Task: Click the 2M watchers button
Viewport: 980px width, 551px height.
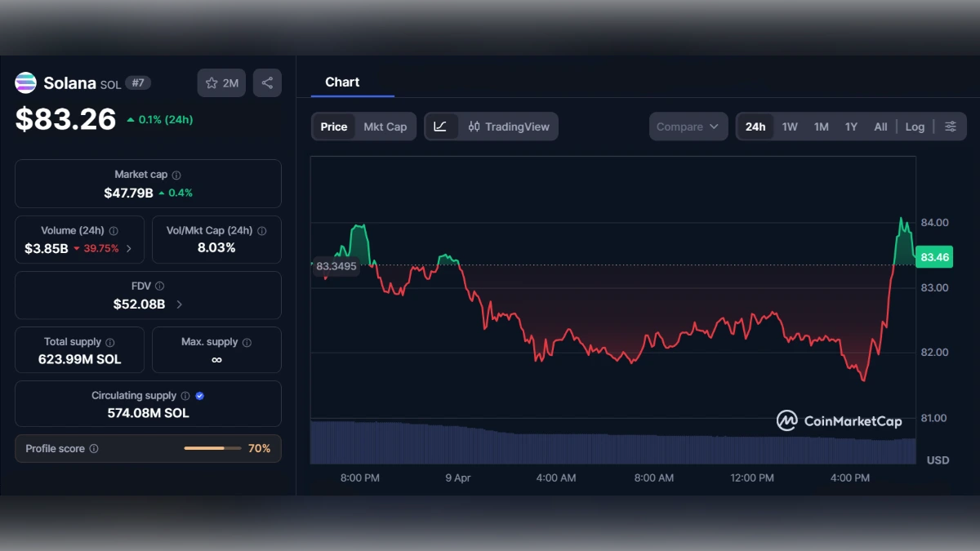Action: coord(221,82)
